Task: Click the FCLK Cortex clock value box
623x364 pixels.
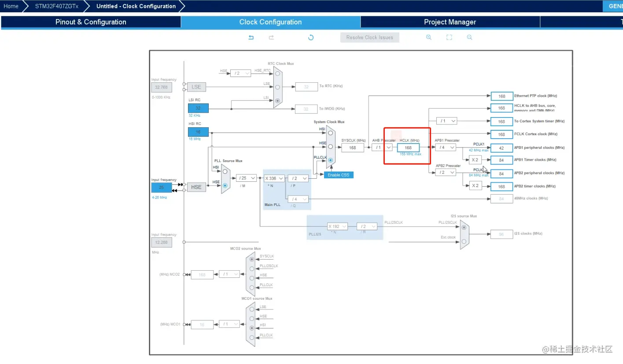Action: click(502, 134)
